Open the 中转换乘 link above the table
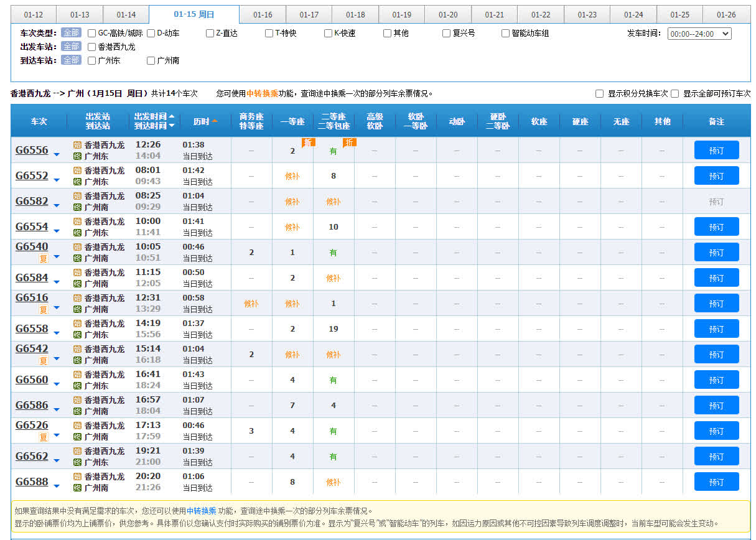The width and height of the screenshot is (756, 540). tap(262, 94)
